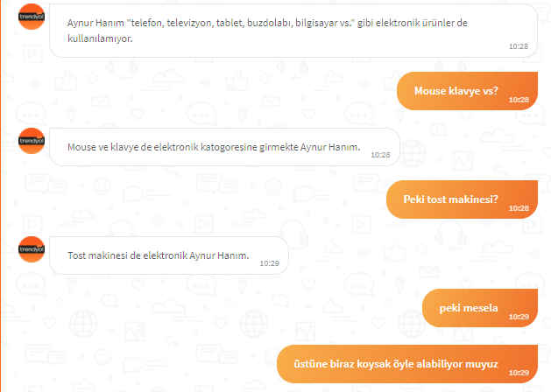551x392 pixels.
Task: Click the Trendyol avatar beside the first message
Action: [32, 17]
